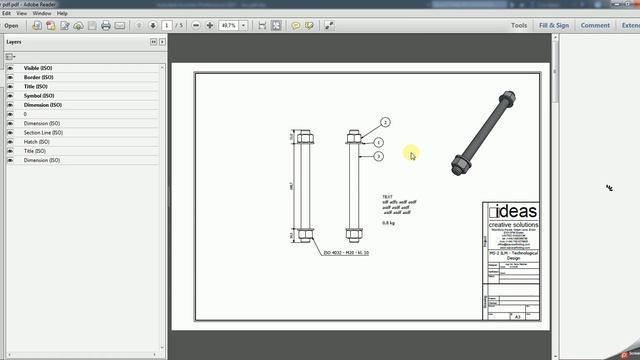Open the zoom percentage dropdown arrow
640x360 pixels.
243,26
